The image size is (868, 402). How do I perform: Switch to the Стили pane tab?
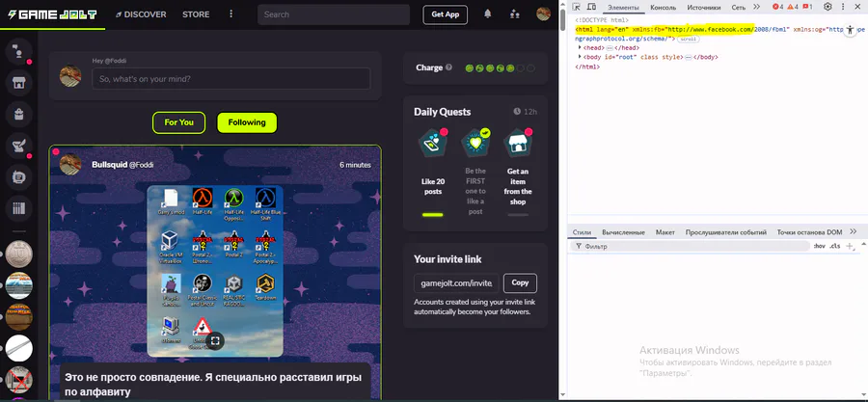582,232
